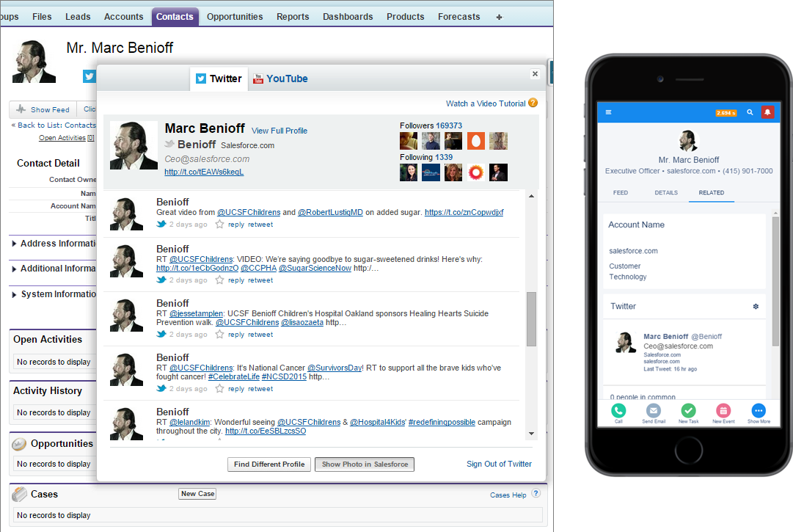Tap the Call icon on phone
The height and width of the screenshot is (532, 793).
[x=618, y=412]
